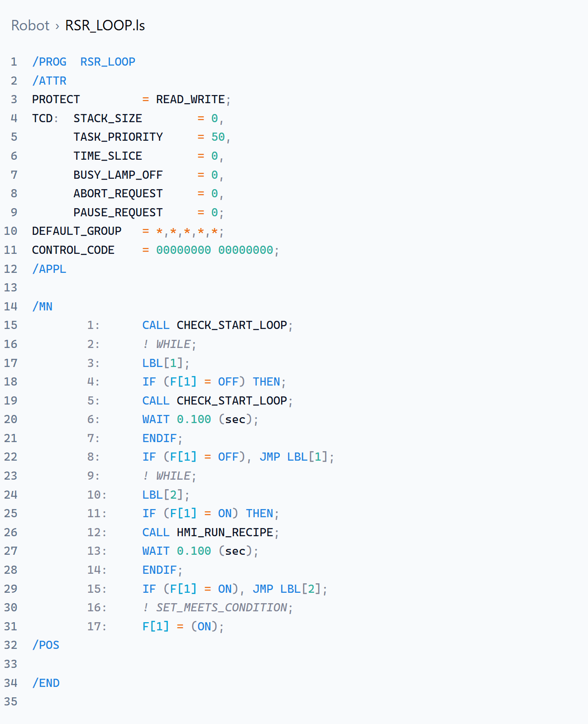Select the /PROG keyword on line 1
This screenshot has width=588, height=724.
coord(49,62)
